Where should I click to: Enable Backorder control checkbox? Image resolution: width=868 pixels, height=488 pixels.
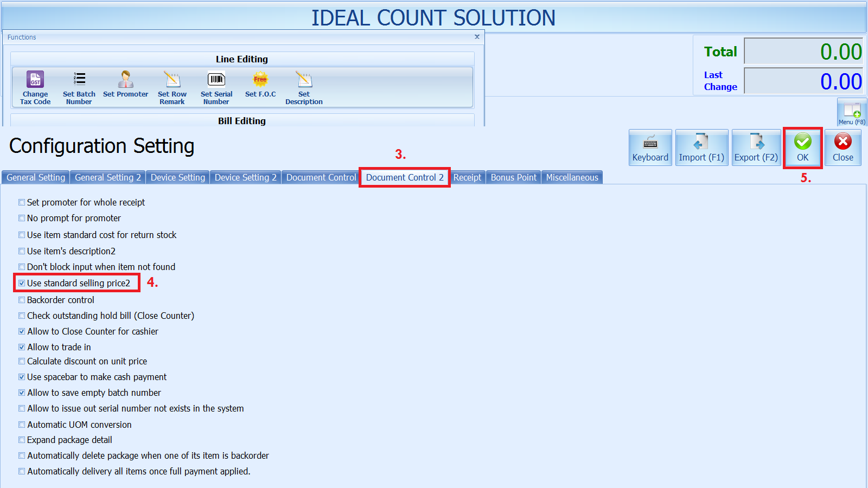[22, 300]
